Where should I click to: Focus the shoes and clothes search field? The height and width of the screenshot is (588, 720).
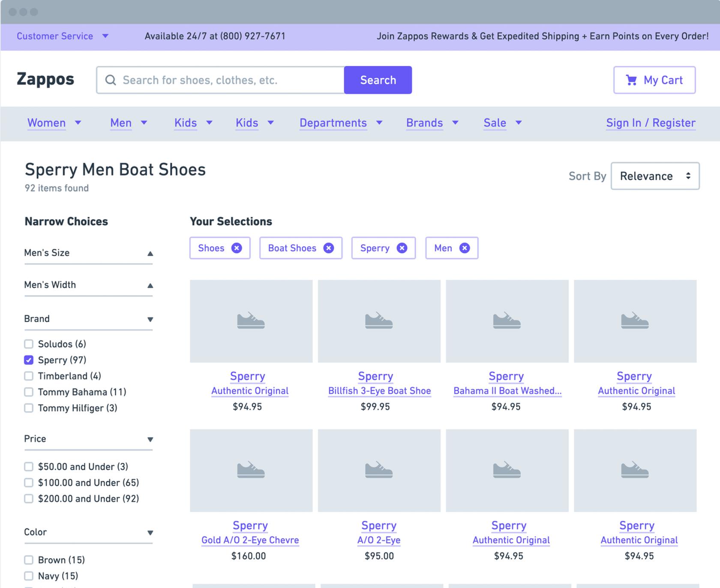[x=220, y=80]
